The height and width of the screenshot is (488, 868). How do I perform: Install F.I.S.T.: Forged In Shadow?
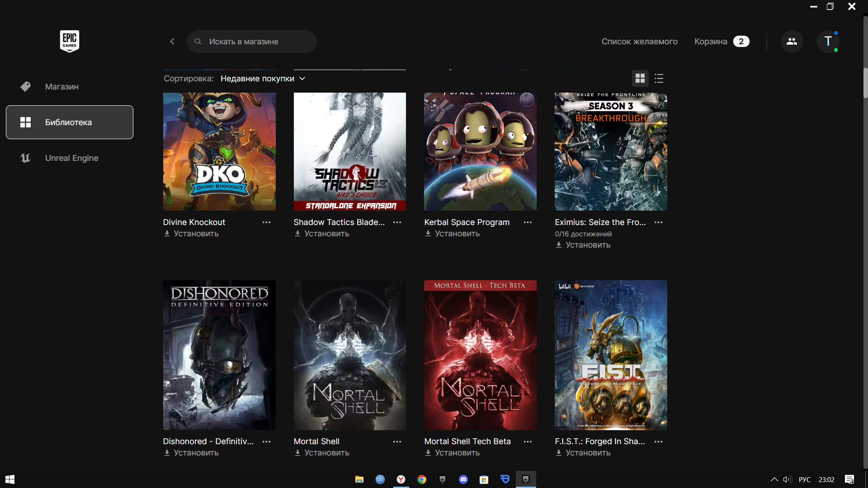coord(583,453)
